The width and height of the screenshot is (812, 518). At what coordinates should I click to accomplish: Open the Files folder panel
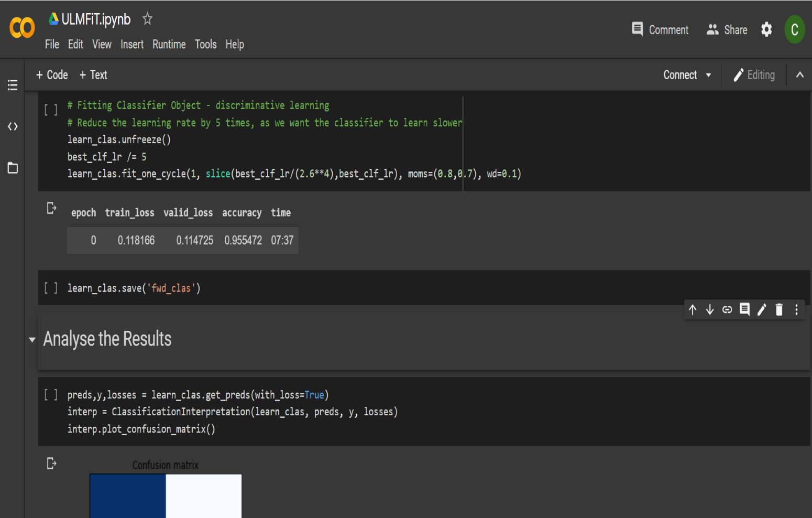13,168
